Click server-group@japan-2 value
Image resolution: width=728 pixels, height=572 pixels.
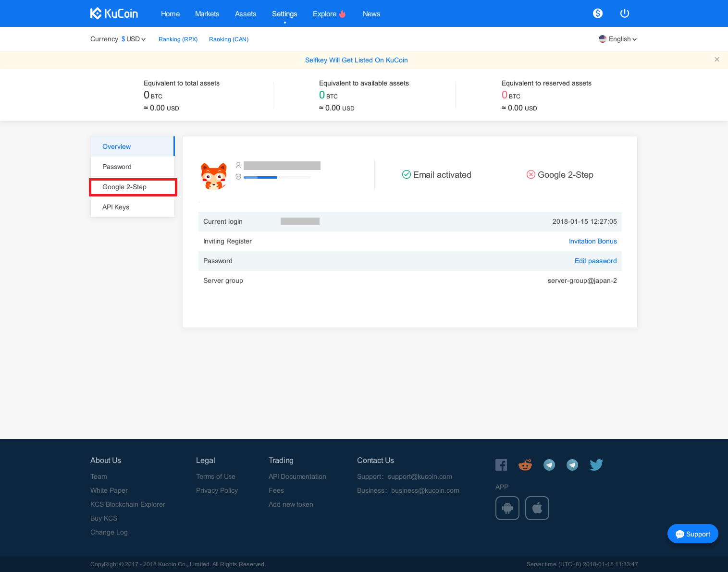point(582,280)
